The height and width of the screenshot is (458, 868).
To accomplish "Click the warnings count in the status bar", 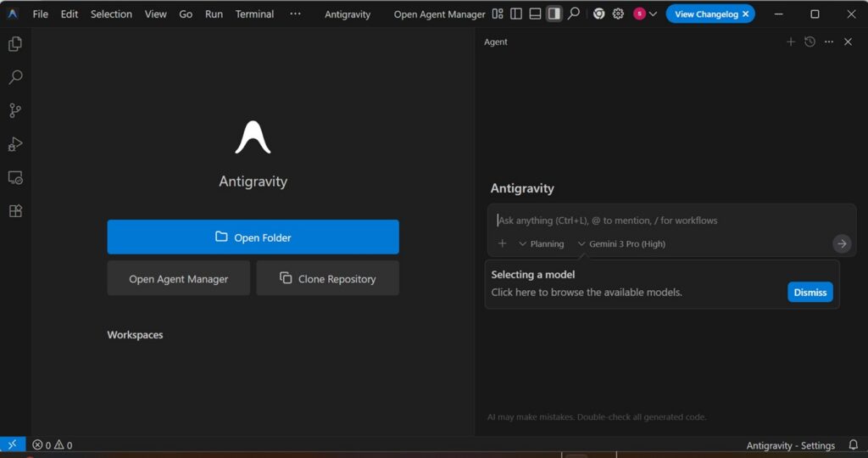I will click(63, 444).
